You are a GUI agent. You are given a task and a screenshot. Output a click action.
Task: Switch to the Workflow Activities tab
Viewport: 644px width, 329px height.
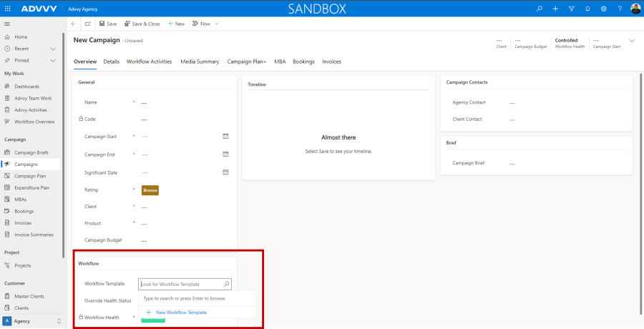tap(149, 62)
